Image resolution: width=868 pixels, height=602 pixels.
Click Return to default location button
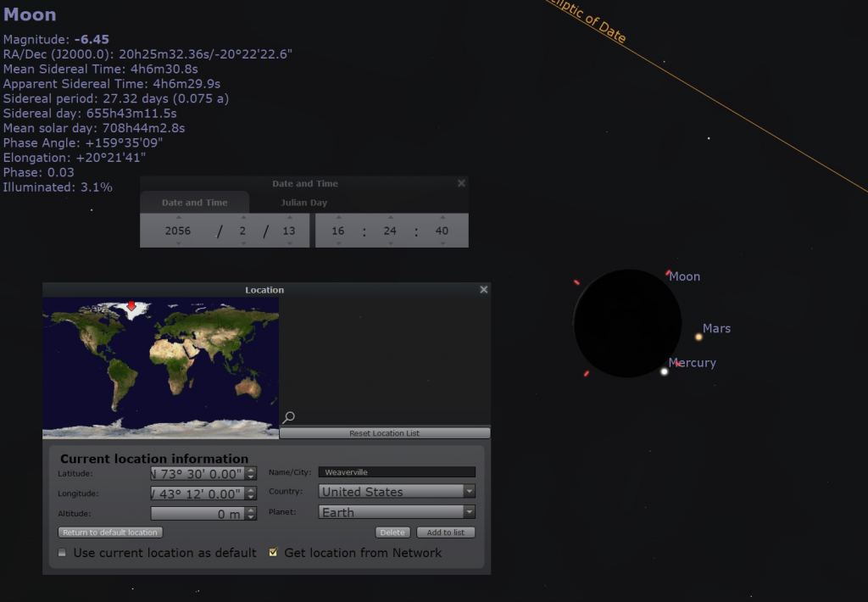[110, 532]
